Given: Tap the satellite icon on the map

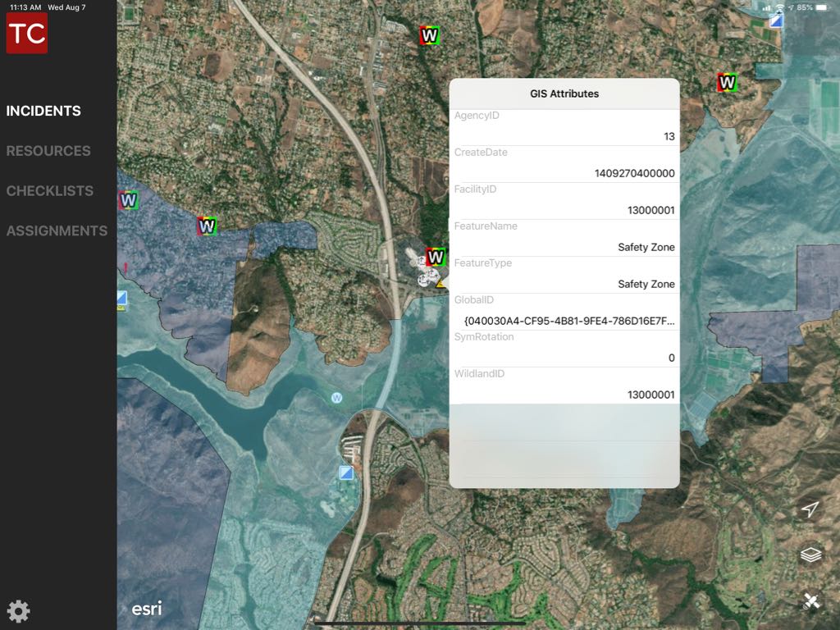Looking at the screenshot, I should [810, 602].
